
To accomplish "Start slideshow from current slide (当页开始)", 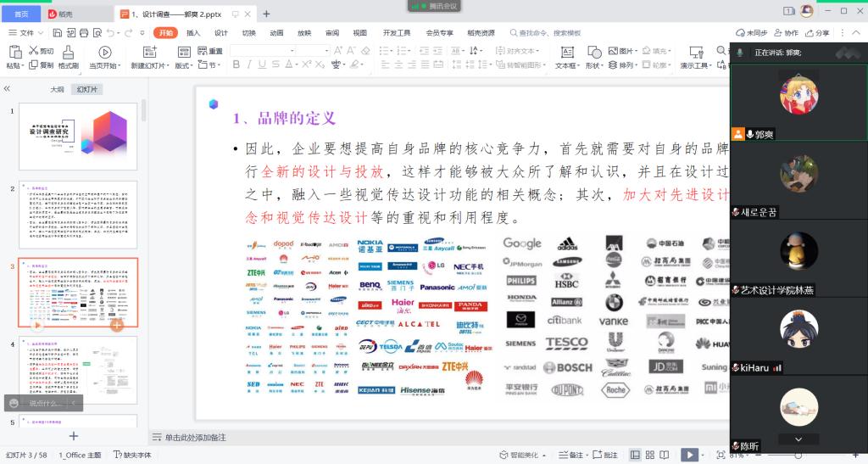I will (104, 58).
